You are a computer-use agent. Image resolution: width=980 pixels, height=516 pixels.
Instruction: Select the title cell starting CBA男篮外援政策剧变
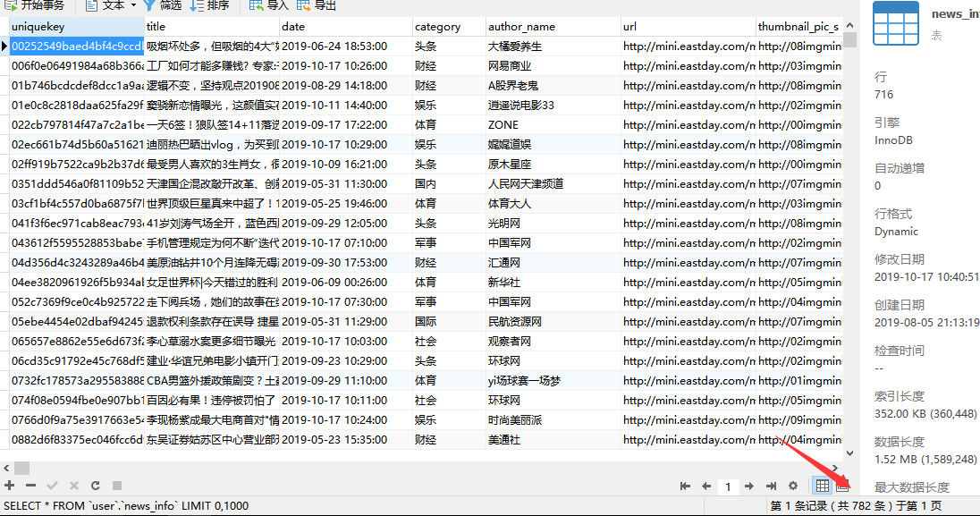tap(212, 381)
